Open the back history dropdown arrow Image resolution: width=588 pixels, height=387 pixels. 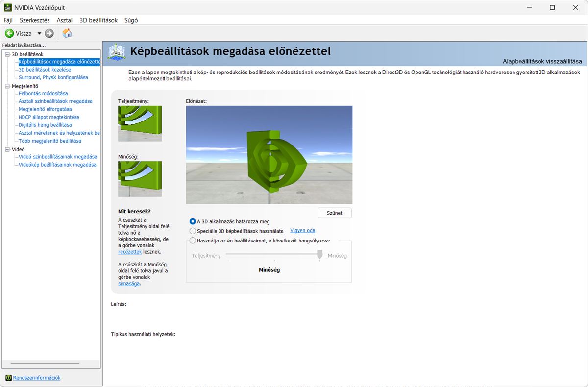click(39, 33)
